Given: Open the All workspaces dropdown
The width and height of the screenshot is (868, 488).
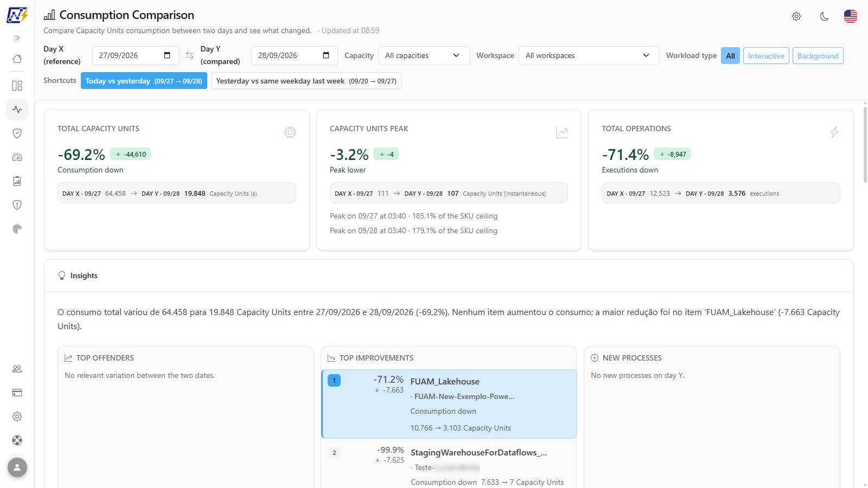Looking at the screenshot, I should (589, 55).
